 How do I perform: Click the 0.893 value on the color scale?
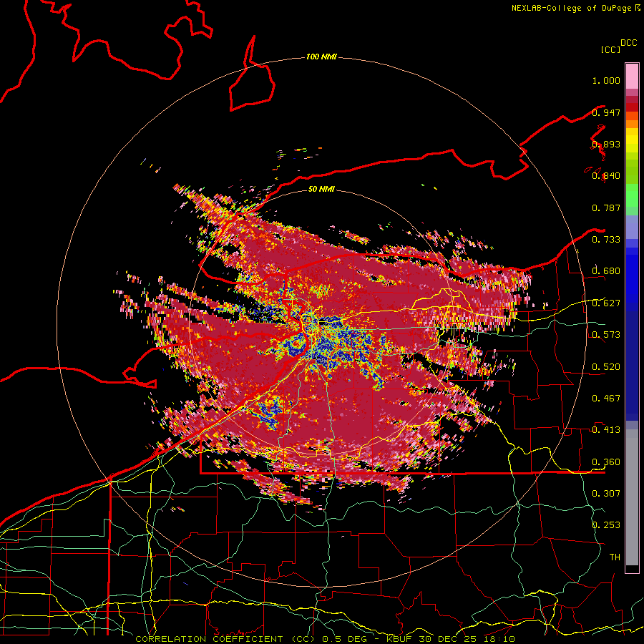pos(606,144)
